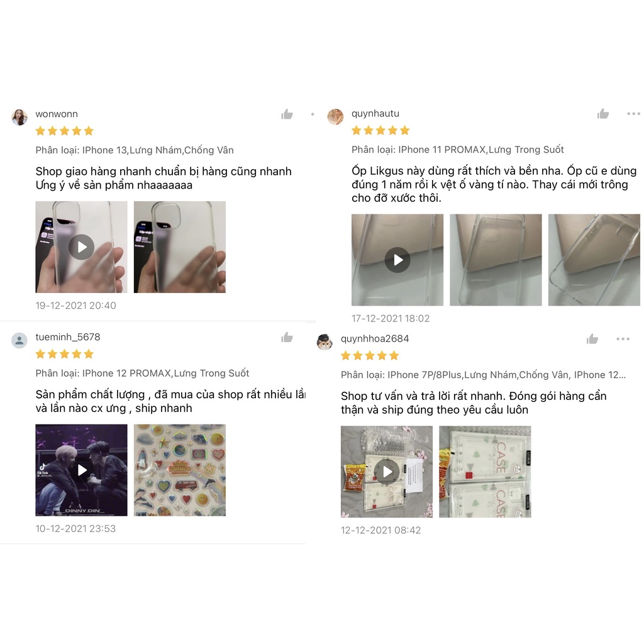
Task: Like quynhhoa2684's review with thumbs-up
Action: (592, 339)
